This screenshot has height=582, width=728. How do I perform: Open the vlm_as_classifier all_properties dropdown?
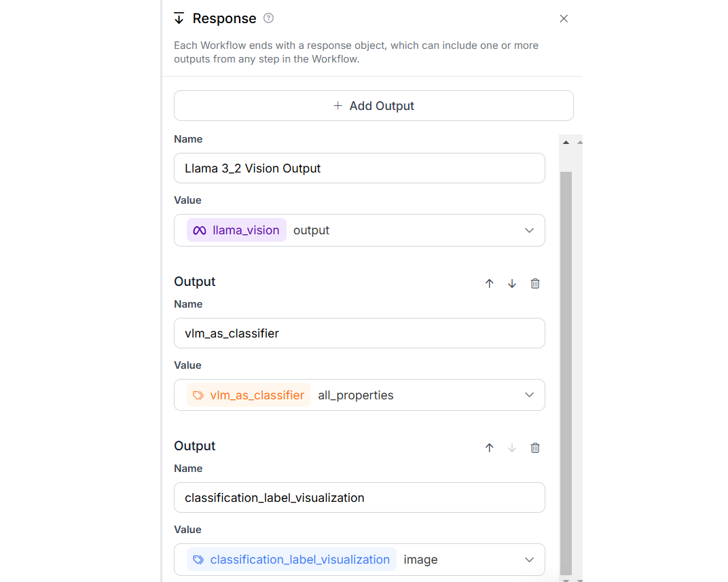click(x=530, y=395)
